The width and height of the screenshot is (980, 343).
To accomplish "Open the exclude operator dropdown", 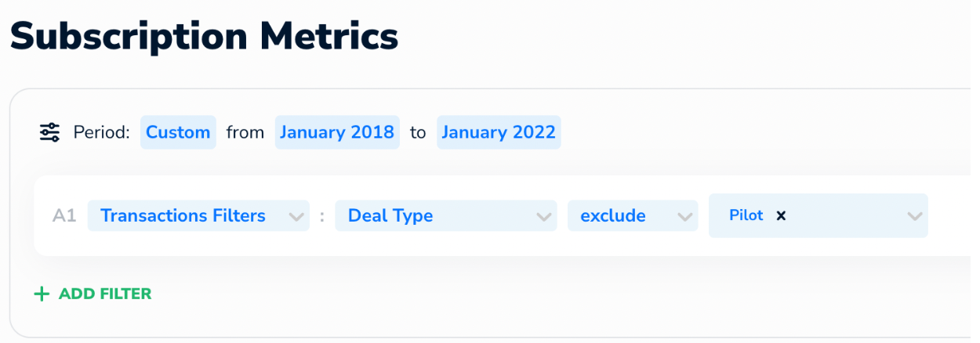I will tap(633, 215).
